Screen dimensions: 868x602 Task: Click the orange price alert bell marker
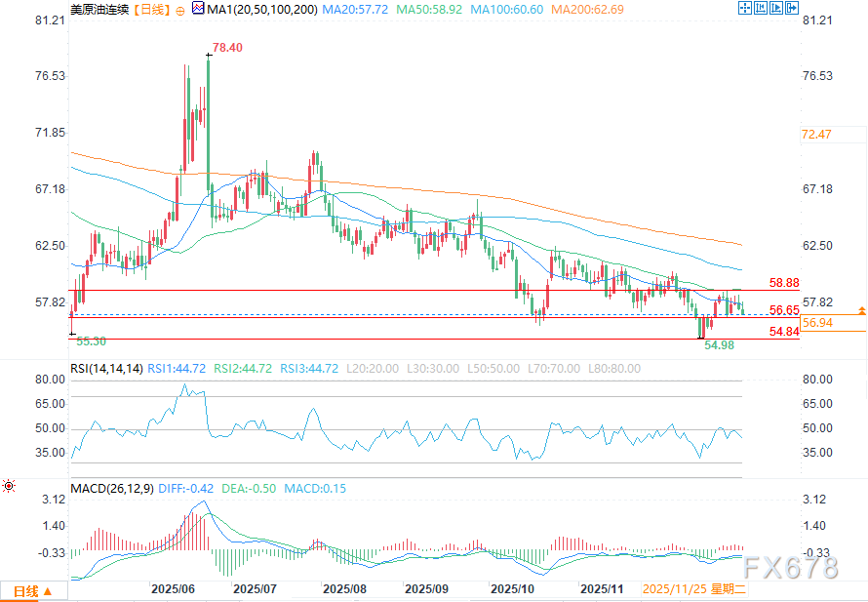click(x=861, y=310)
